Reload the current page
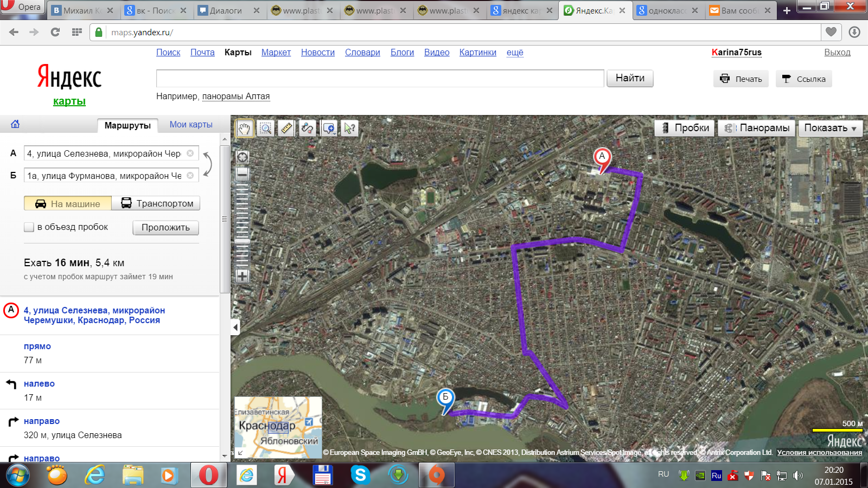Viewport: 868px width, 488px height. click(x=55, y=33)
